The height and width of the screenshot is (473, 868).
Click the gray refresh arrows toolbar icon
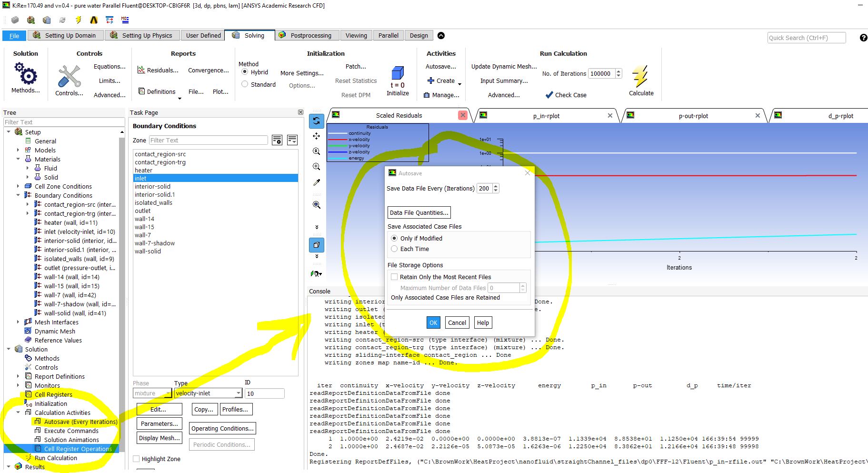[62, 20]
